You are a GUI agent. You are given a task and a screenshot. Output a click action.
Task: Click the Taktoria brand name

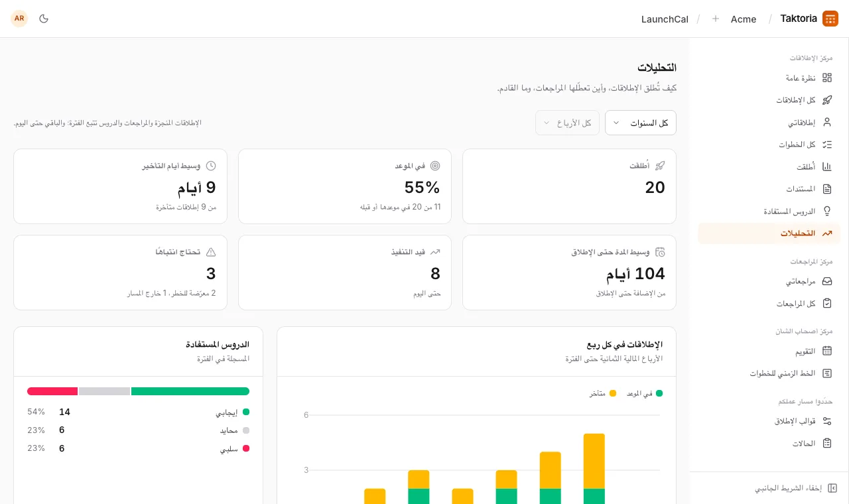pos(799,19)
